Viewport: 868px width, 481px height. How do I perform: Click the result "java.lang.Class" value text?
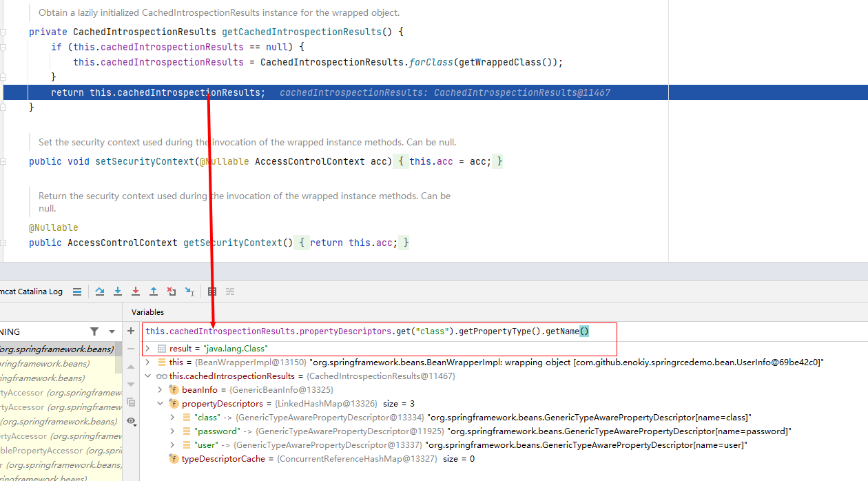(236, 349)
